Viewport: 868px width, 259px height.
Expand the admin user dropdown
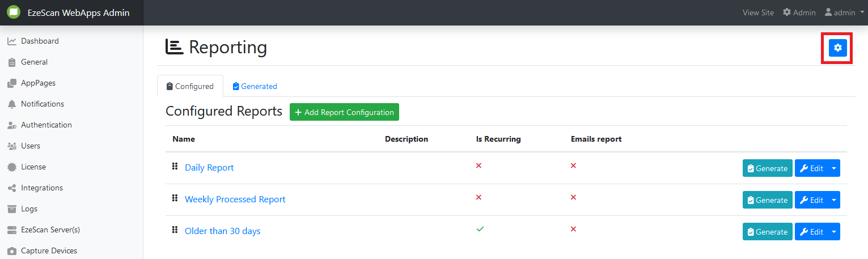point(844,12)
